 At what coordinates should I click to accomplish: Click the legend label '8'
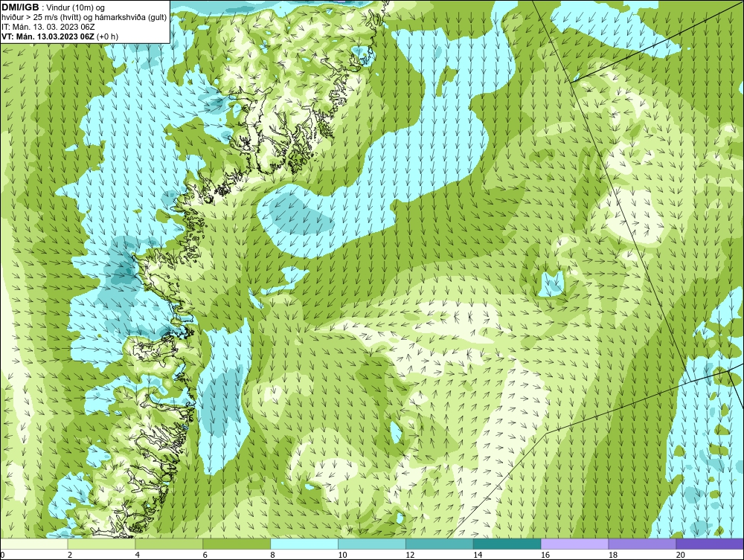point(273,555)
